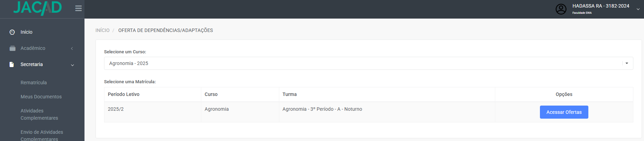Toggle the hamburger sidebar menu icon
Screen dimensions: 644x141
(x=78, y=8)
